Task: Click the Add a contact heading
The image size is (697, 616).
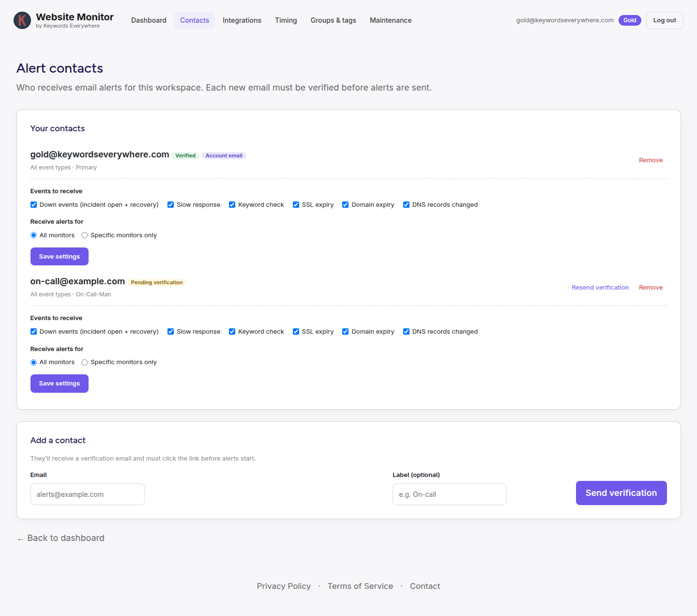Action: (x=58, y=440)
